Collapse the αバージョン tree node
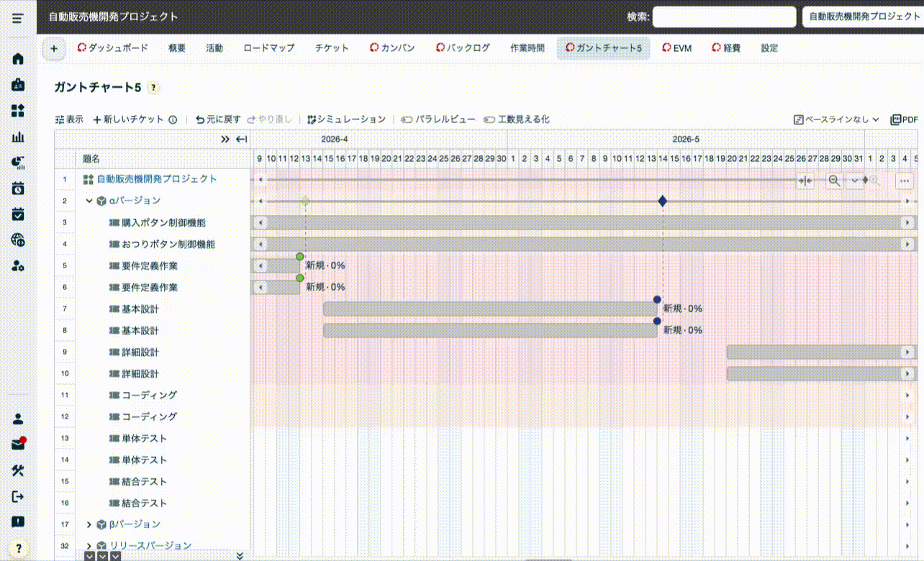 pos(89,201)
